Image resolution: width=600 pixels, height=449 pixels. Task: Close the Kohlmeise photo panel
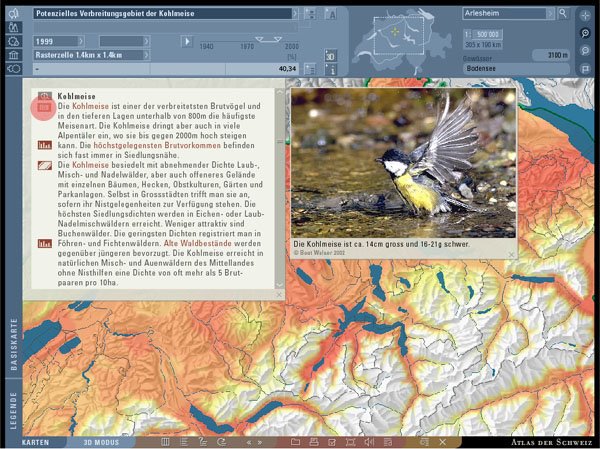click(512, 254)
